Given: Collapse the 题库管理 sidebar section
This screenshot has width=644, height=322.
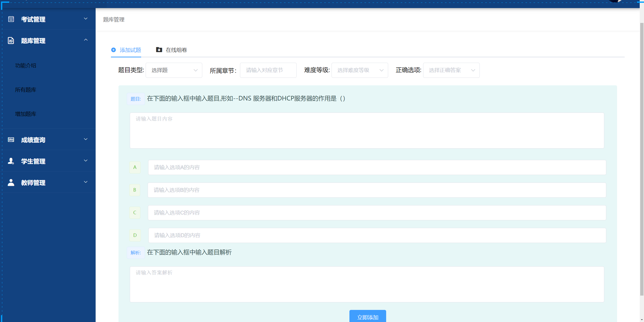Looking at the screenshot, I should [x=86, y=40].
